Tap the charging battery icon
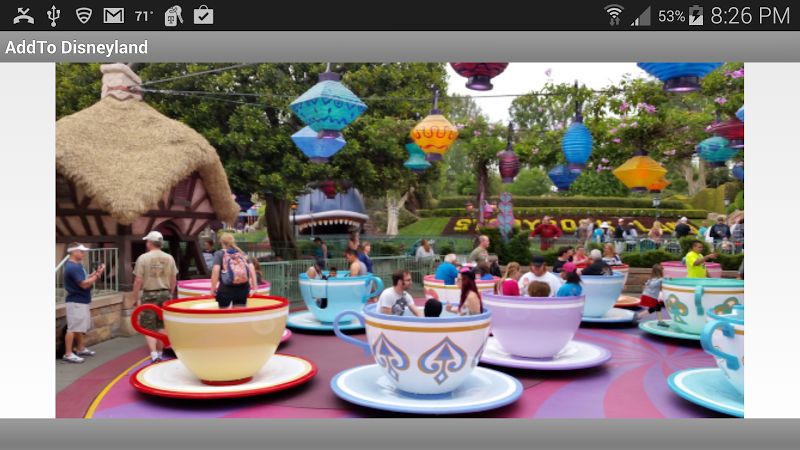The width and height of the screenshot is (800, 450). [696, 15]
